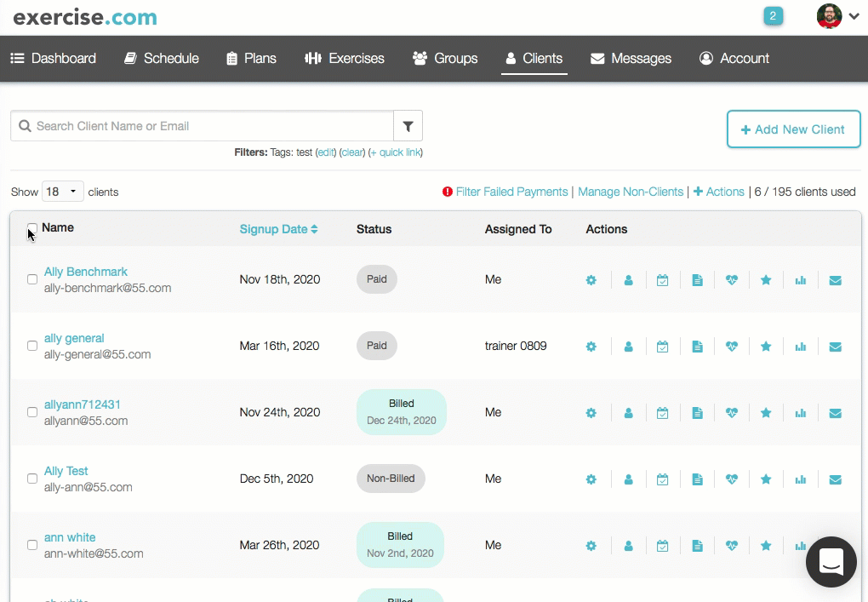
Task: Switch to the Exercises tab
Action: (x=344, y=59)
